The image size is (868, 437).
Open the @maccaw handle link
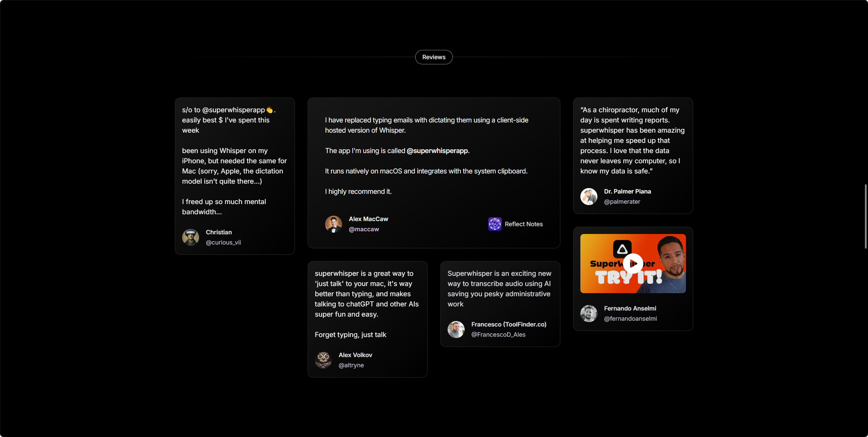[x=364, y=229]
